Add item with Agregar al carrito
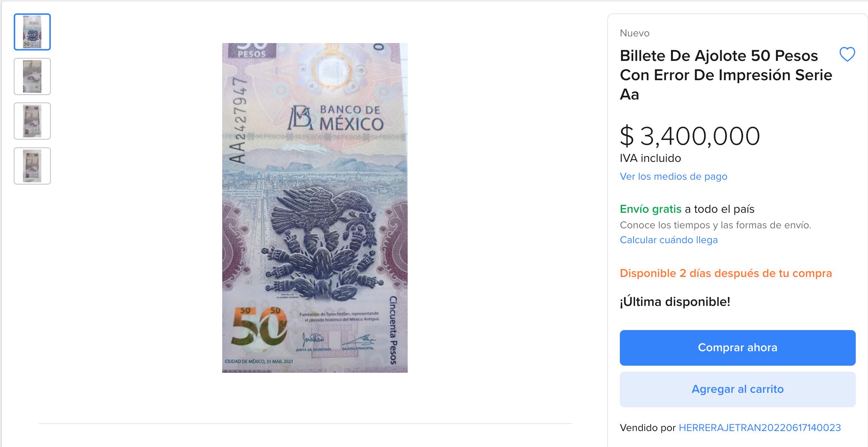The image size is (868, 447). tap(737, 389)
